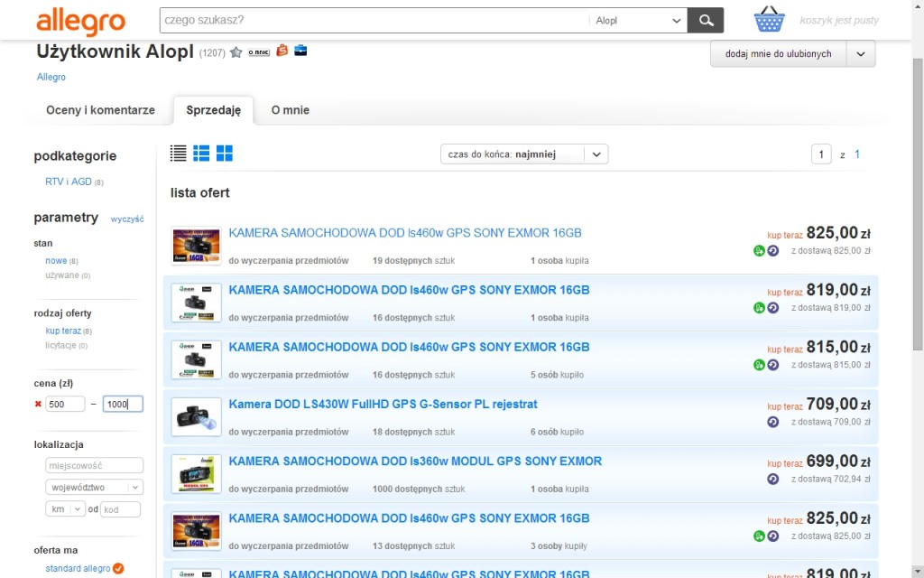924x578 pixels.
Task: Open thumbnail of ls360w MODUL GPS offer
Action: [196, 474]
